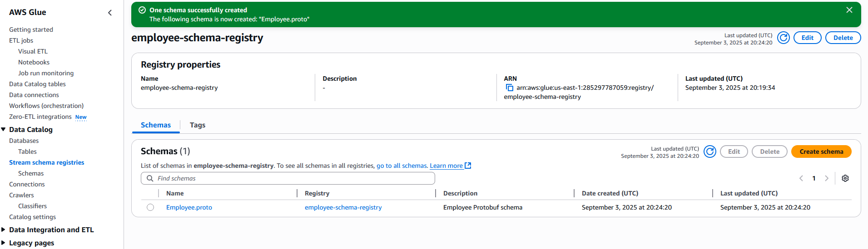Collapse the AWS Glue side navigation
The width and height of the screenshot is (868, 249).
click(110, 13)
